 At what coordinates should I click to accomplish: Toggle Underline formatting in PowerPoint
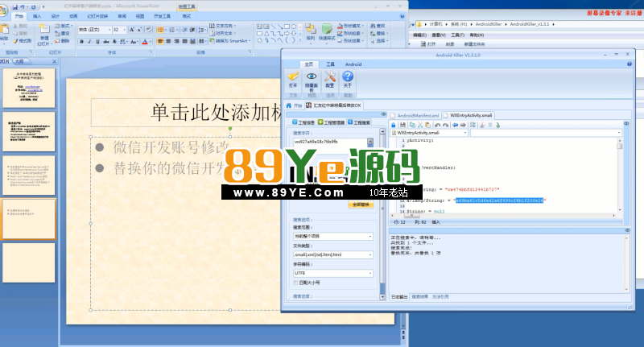click(97, 42)
